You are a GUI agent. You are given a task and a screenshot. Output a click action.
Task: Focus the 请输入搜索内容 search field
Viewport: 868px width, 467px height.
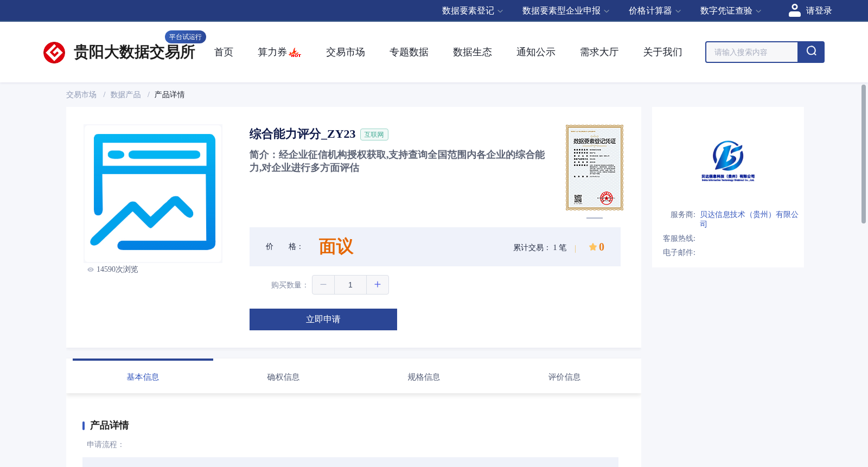(752, 52)
